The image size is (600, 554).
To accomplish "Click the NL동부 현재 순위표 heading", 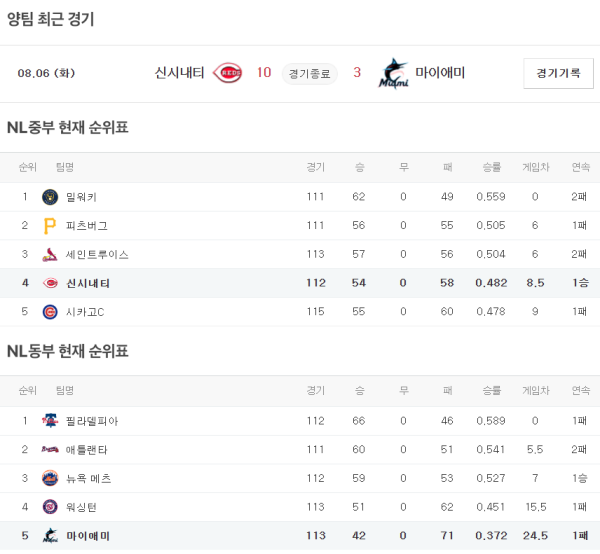I will click(68, 351).
